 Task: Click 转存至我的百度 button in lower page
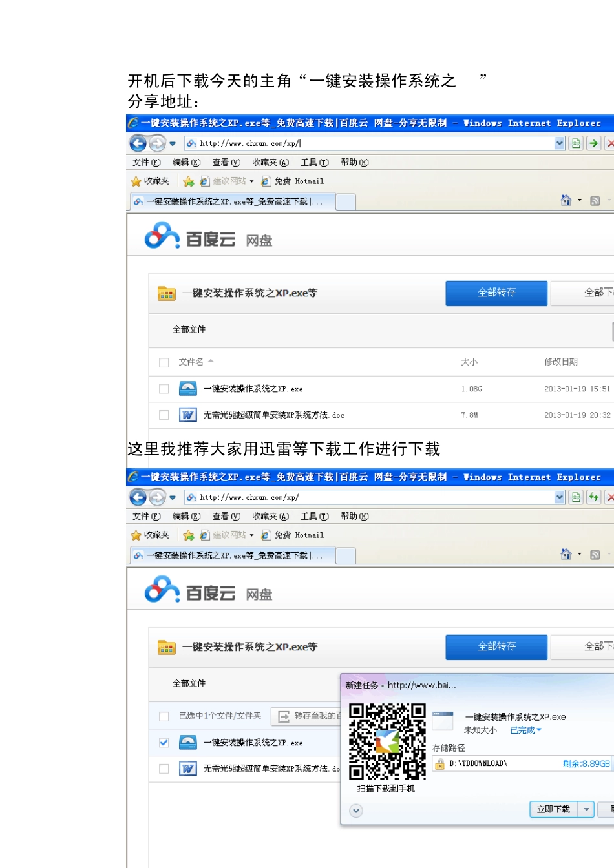click(306, 716)
